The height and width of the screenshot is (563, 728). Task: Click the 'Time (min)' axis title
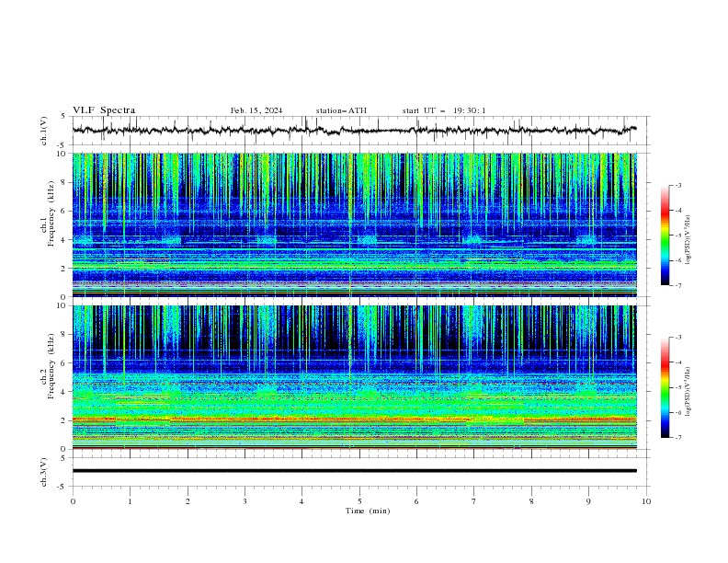click(368, 511)
